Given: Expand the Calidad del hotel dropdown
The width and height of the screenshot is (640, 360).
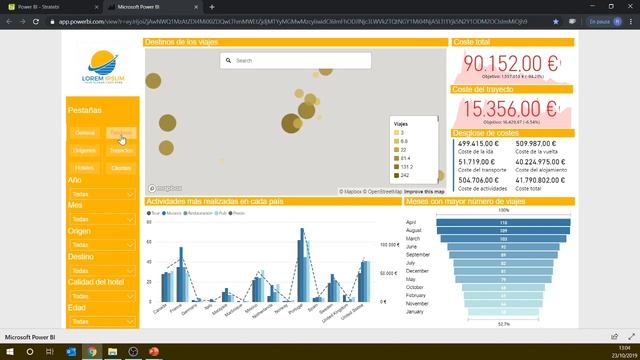Looking at the screenshot, I should [102, 296].
